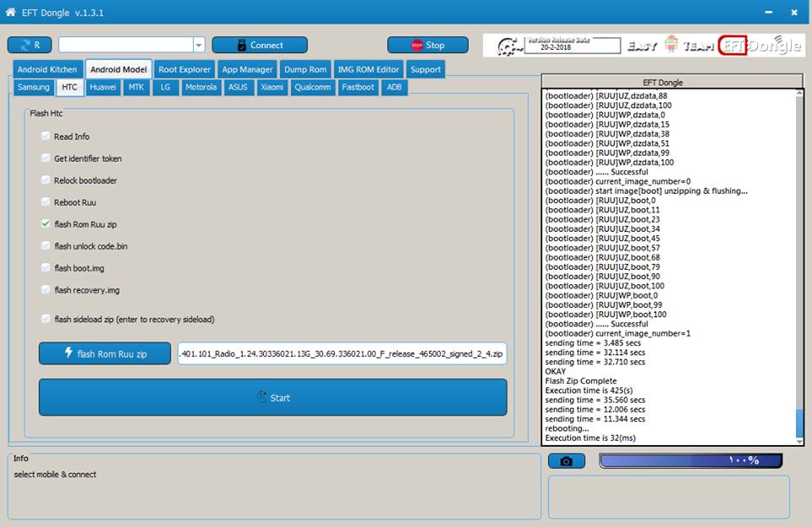
Task: Click the empty status box under progress bar
Action: pyautogui.click(x=669, y=497)
